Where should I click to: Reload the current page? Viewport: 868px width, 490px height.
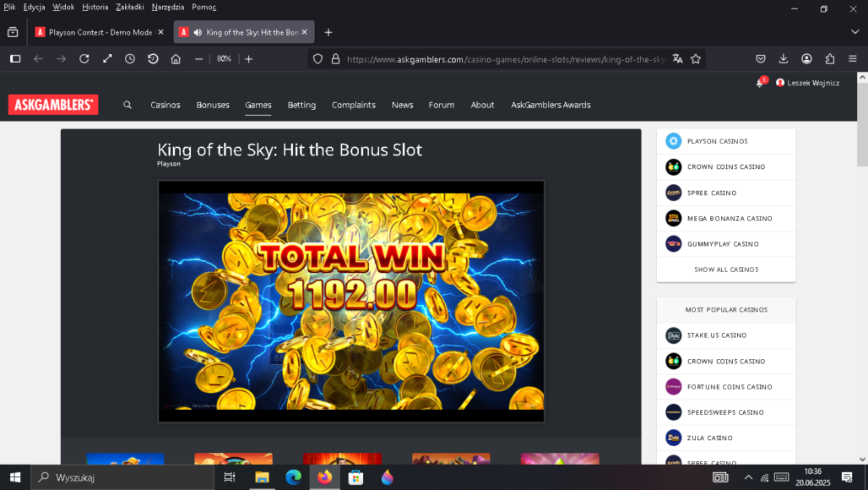pyautogui.click(x=84, y=59)
